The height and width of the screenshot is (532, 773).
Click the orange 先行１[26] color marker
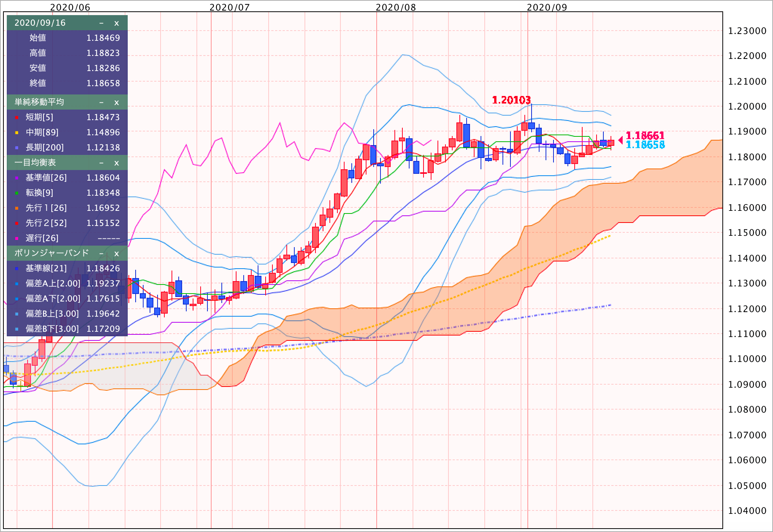[17, 209]
